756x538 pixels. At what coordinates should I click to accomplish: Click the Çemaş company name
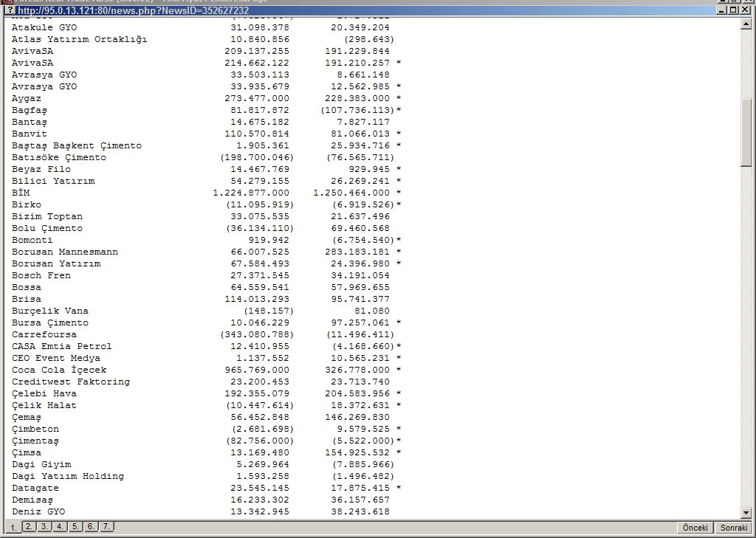[27, 418]
